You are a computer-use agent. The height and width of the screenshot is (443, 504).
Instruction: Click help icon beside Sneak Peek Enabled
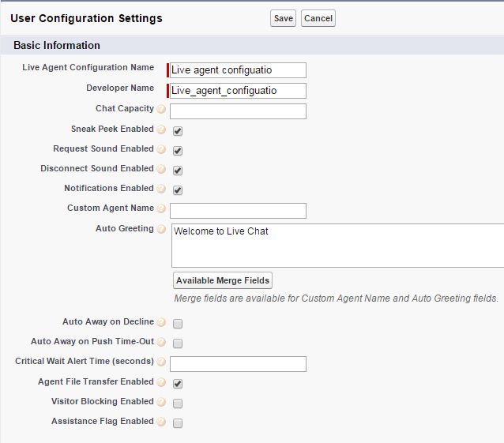(161, 130)
